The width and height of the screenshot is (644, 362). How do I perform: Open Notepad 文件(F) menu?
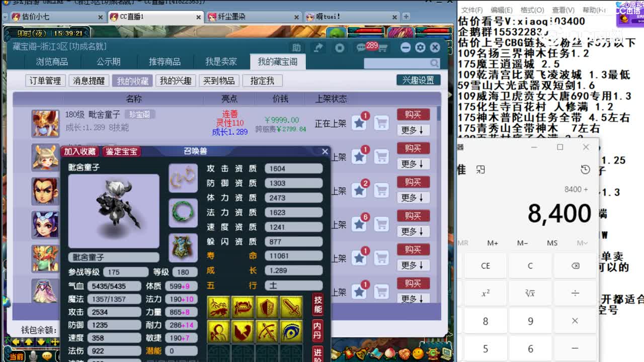(x=472, y=10)
